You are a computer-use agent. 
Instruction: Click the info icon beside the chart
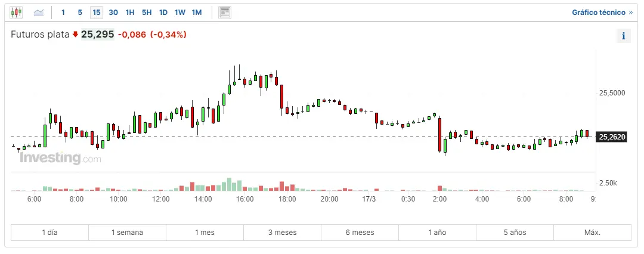pos(623,36)
